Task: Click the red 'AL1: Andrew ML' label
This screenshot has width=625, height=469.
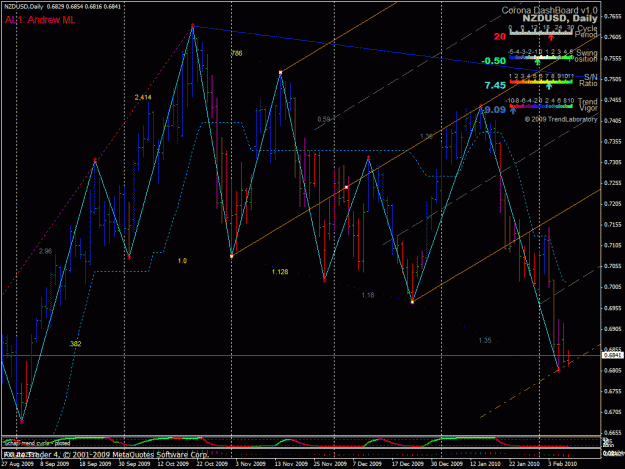Action: coord(40,20)
